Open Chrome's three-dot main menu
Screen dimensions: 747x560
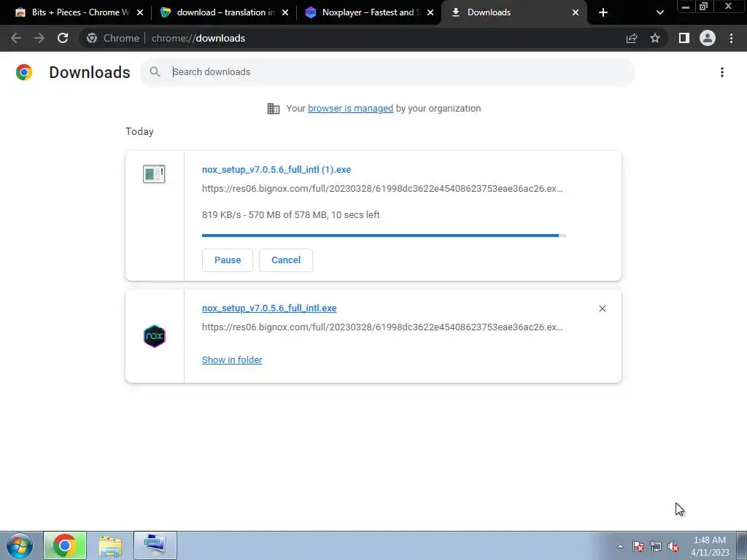click(731, 38)
